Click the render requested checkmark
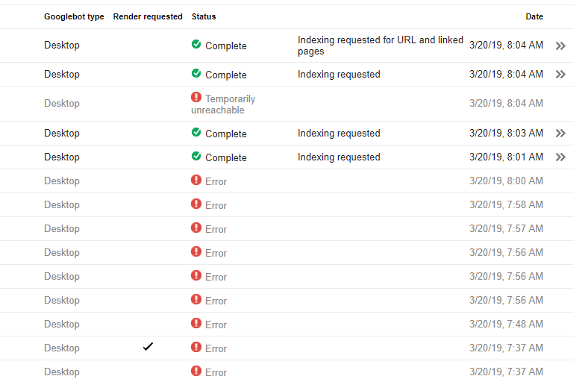 point(148,347)
